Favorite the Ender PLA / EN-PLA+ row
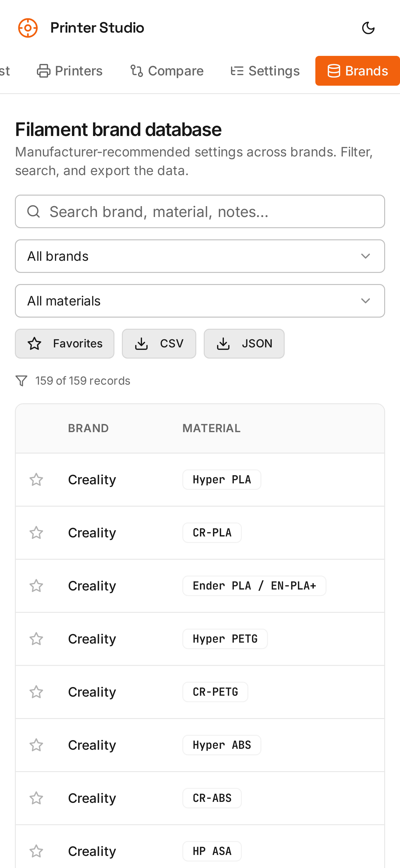This screenshot has height=868, width=400. (36, 585)
